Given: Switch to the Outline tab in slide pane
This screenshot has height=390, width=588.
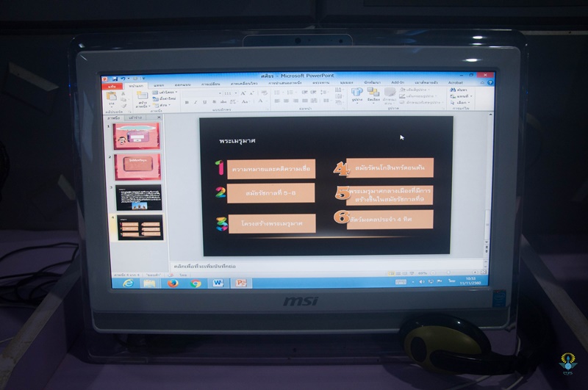Looking at the screenshot, I should [135, 118].
